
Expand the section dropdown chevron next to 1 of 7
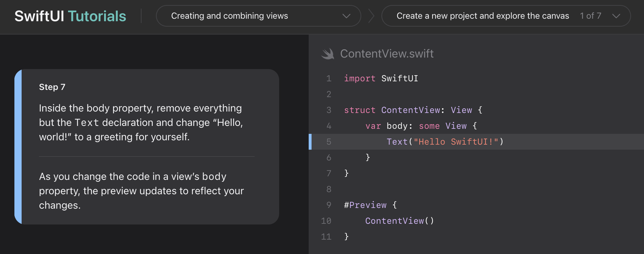(616, 16)
